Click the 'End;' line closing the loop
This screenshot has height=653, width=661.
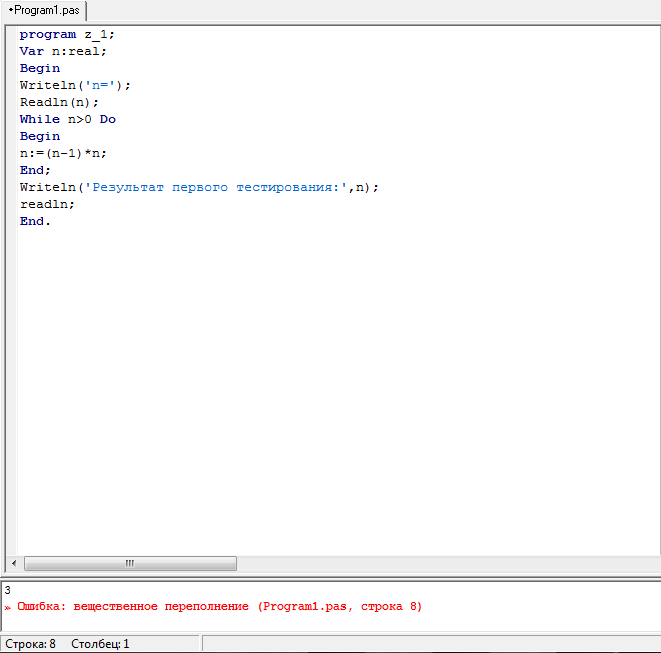coord(35,170)
